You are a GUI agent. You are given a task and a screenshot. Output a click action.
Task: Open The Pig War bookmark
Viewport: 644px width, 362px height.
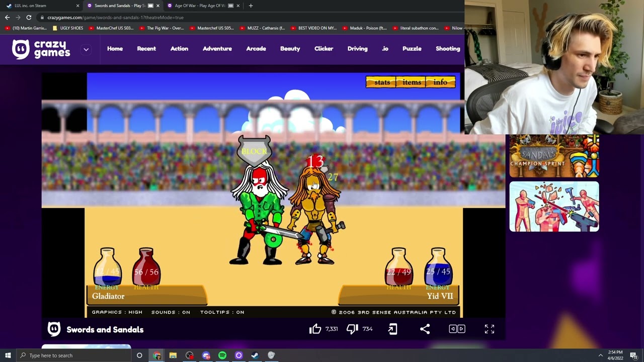pyautogui.click(x=162, y=28)
